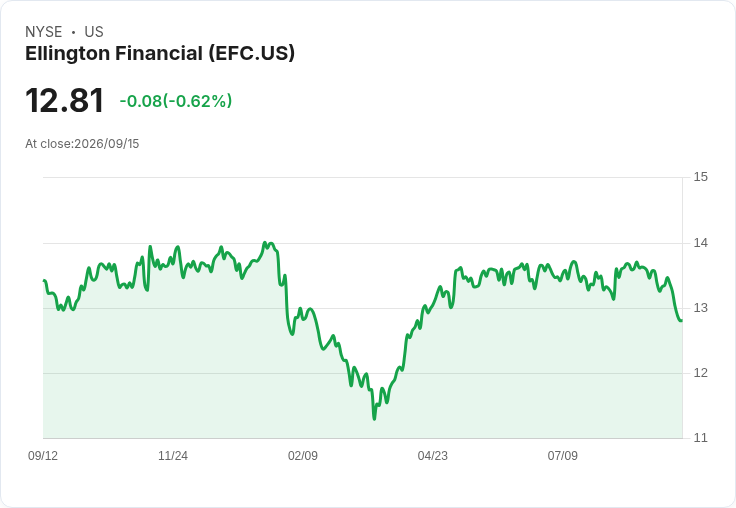
Task: Click the chart's highest peak near 14
Action: click(265, 243)
